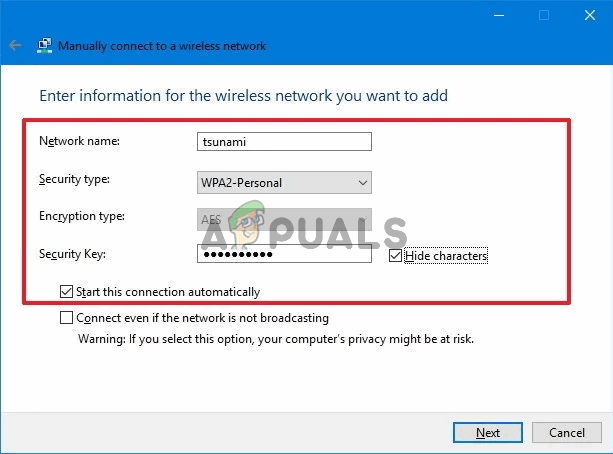Click inside the Security Key password field
The width and height of the screenshot is (613, 454).
pos(285,255)
